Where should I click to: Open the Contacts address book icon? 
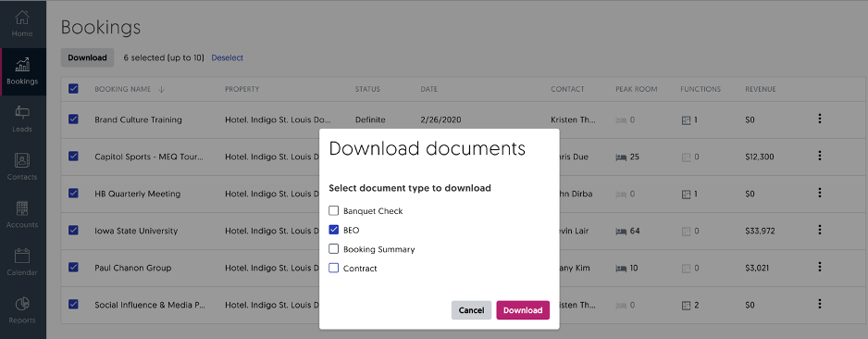[x=22, y=160]
